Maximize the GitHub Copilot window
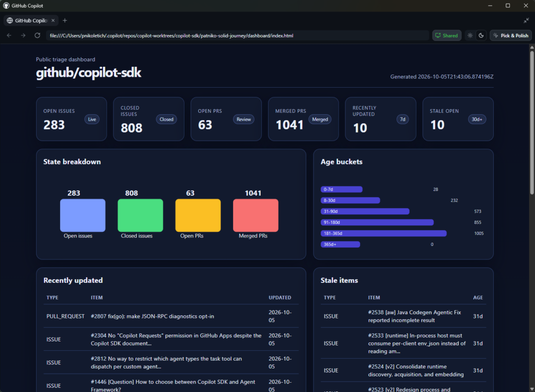535x392 pixels. point(508,6)
